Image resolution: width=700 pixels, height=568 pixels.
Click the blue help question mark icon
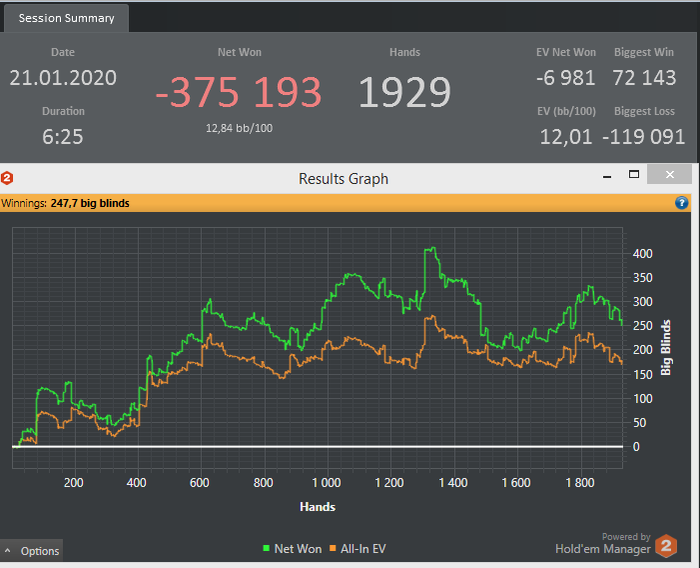[x=681, y=203]
